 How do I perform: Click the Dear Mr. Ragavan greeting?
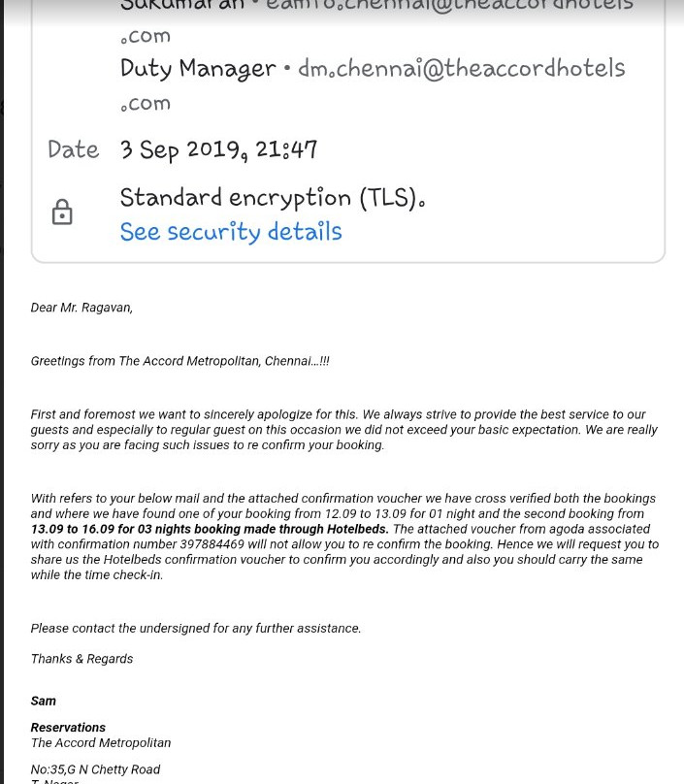point(81,308)
